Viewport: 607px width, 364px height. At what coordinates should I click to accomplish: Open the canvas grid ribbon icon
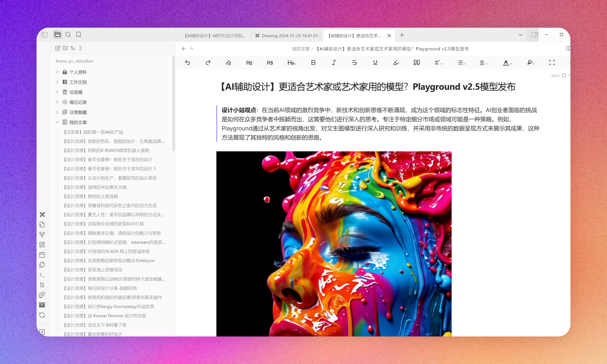42,245
